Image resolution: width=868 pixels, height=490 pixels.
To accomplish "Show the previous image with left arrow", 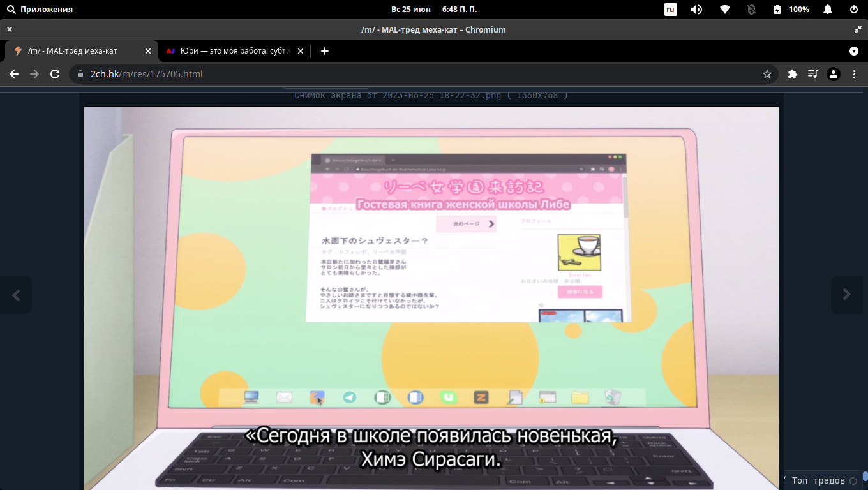I will (x=16, y=295).
